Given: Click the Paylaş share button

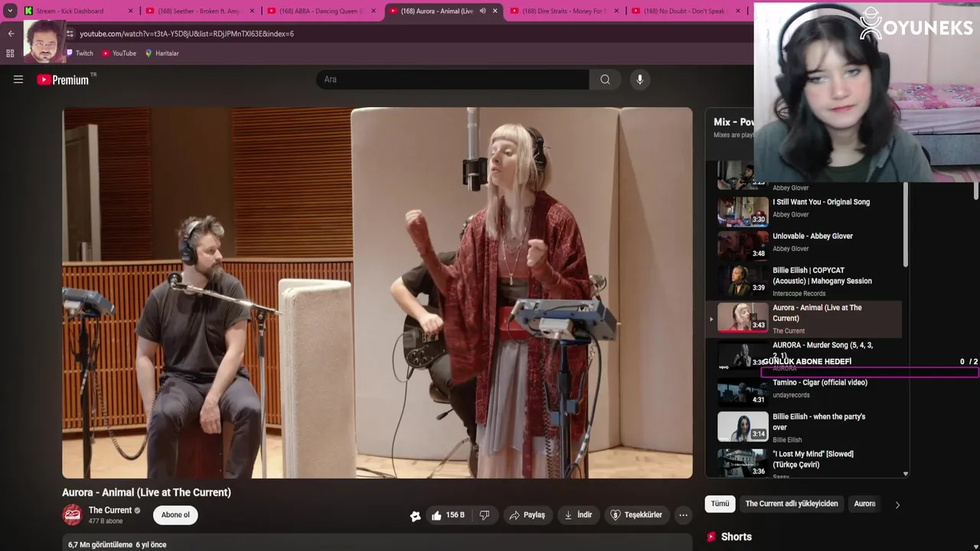Looking at the screenshot, I should tap(527, 515).
